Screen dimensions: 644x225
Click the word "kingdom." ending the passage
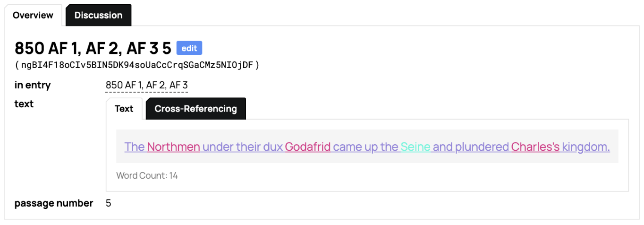pos(585,147)
